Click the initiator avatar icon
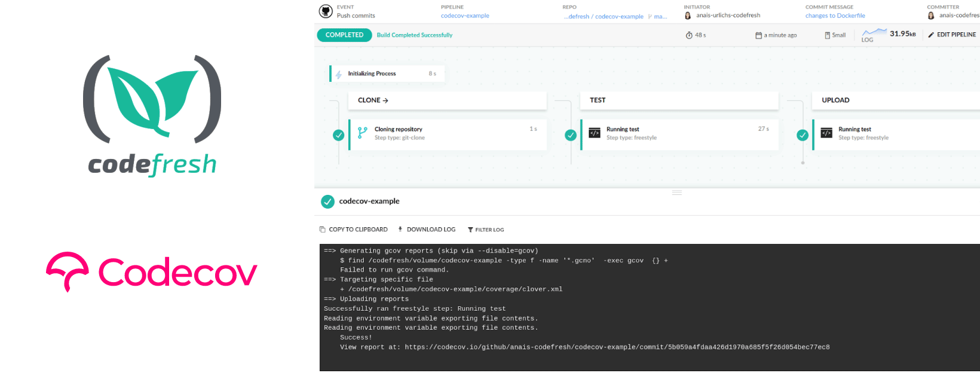 688,16
